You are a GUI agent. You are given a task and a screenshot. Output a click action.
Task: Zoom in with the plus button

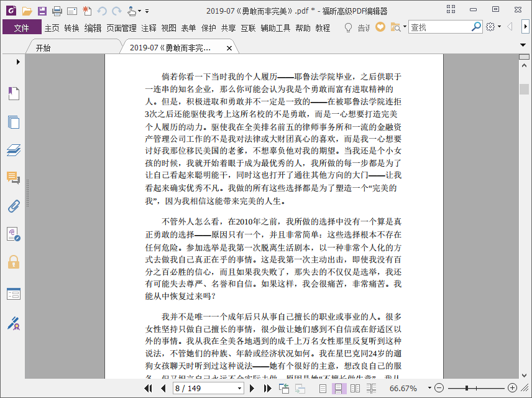pyautogui.click(x=512, y=388)
